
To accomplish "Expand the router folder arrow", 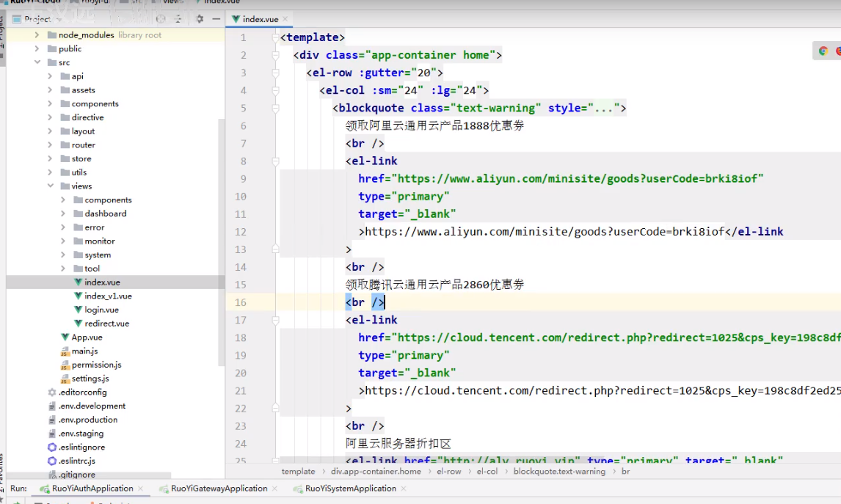I will tap(50, 145).
